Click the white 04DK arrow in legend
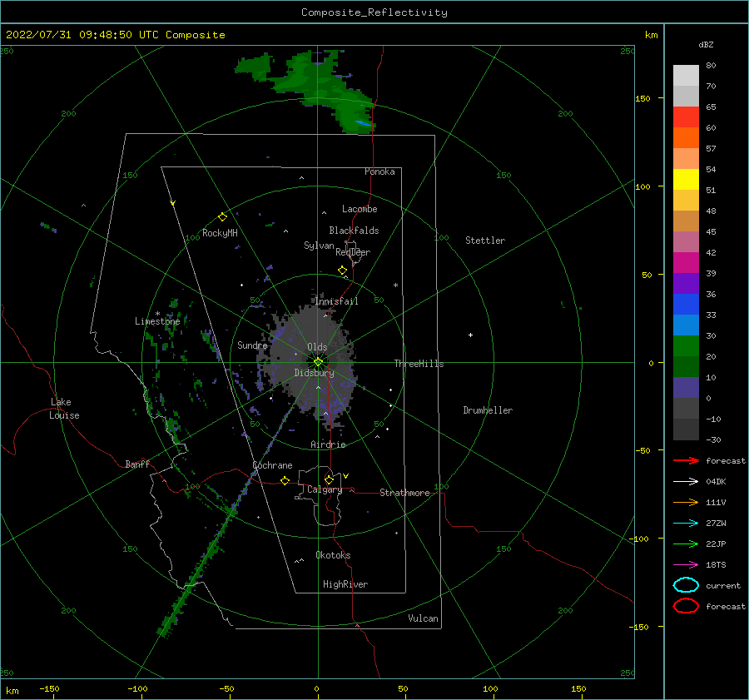The width and height of the screenshot is (749, 700). [686, 481]
